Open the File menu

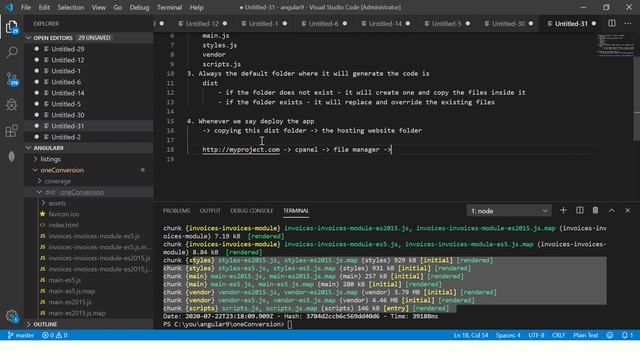pos(26,7)
